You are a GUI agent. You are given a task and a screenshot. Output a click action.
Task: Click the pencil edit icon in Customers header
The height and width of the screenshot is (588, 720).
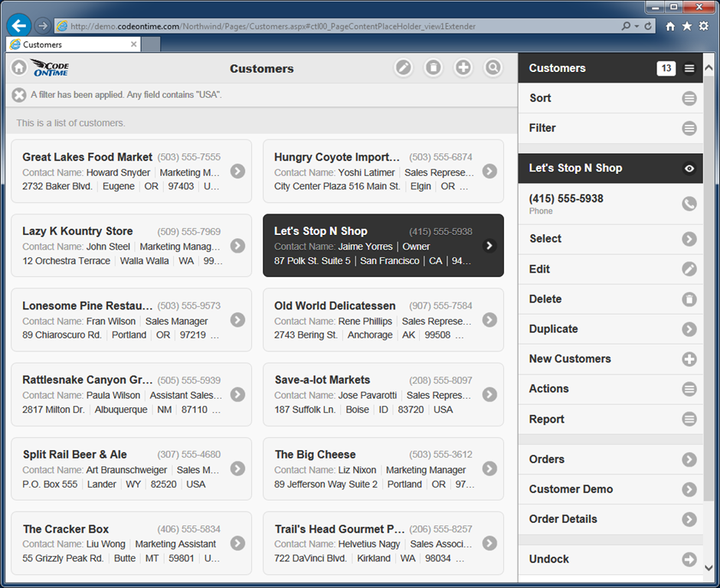(x=404, y=68)
